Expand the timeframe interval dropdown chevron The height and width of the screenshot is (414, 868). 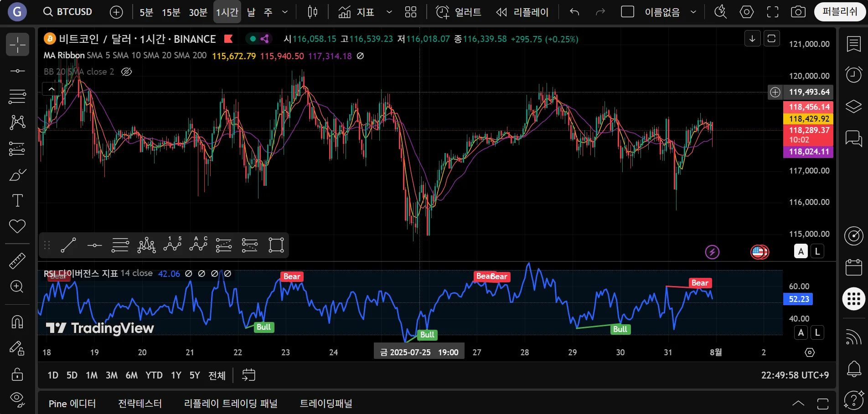point(285,12)
